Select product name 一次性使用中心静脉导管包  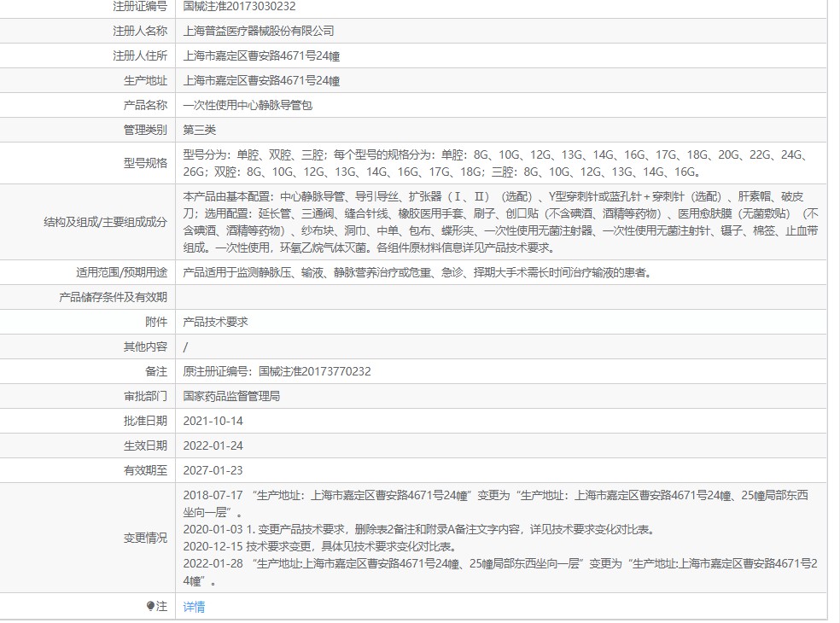coord(248,105)
